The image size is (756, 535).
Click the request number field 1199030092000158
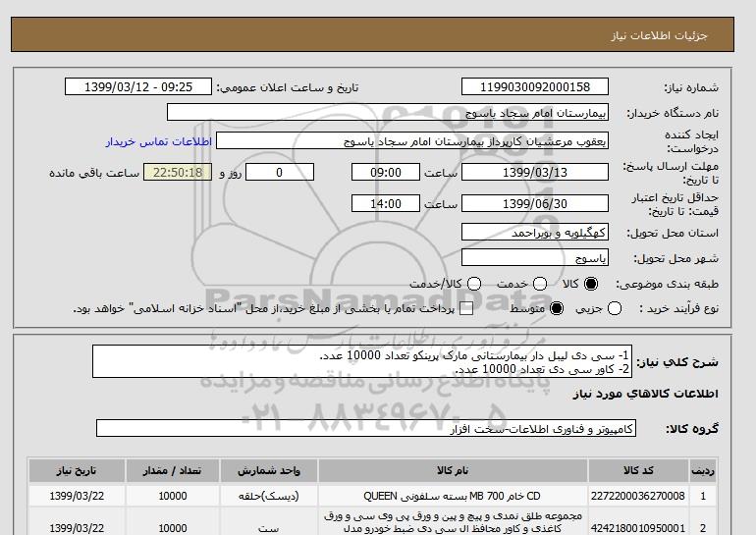(x=535, y=86)
